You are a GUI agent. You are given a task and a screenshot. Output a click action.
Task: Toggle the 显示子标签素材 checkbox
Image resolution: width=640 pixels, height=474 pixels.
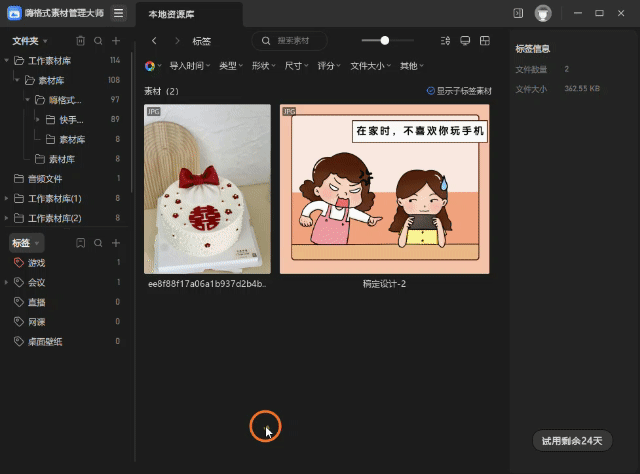click(x=431, y=91)
